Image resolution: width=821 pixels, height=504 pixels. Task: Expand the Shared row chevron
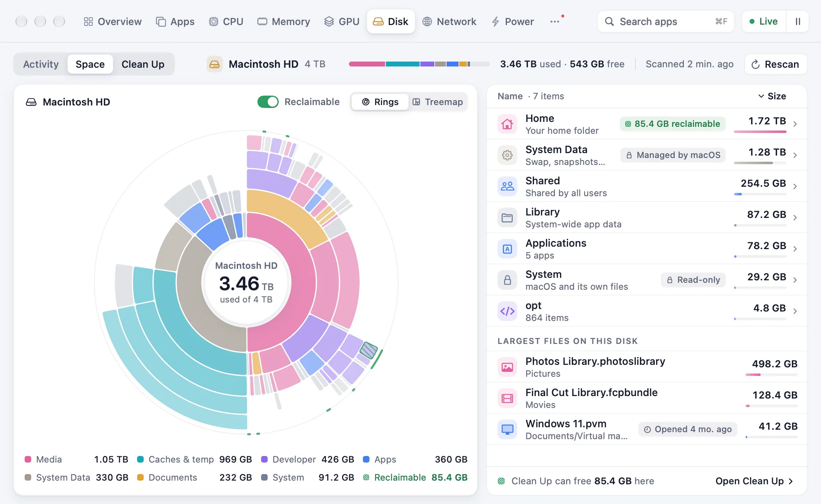795,186
